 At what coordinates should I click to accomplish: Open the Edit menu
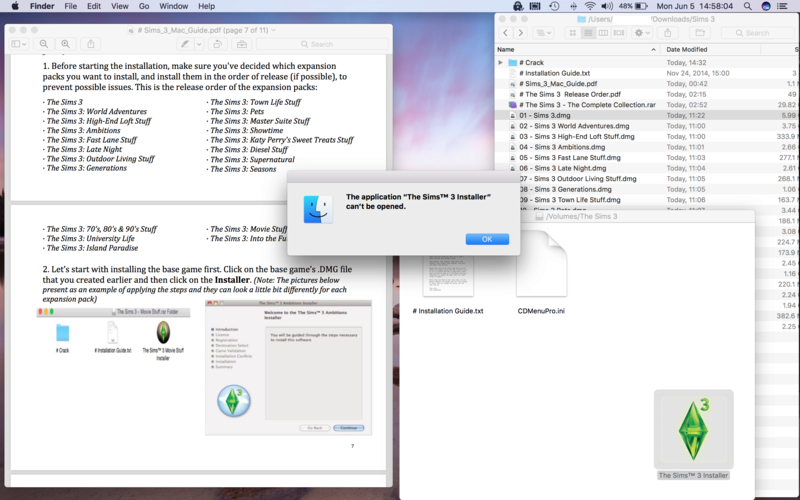94,6
